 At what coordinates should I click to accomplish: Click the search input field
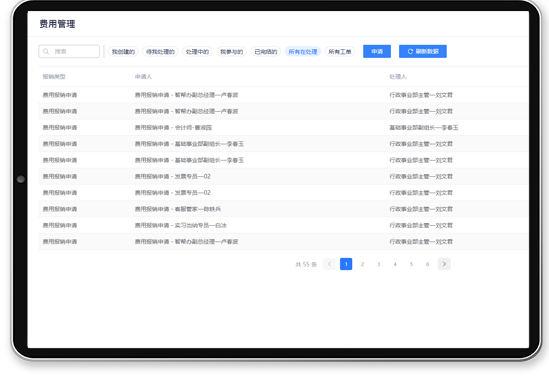pyautogui.click(x=69, y=51)
